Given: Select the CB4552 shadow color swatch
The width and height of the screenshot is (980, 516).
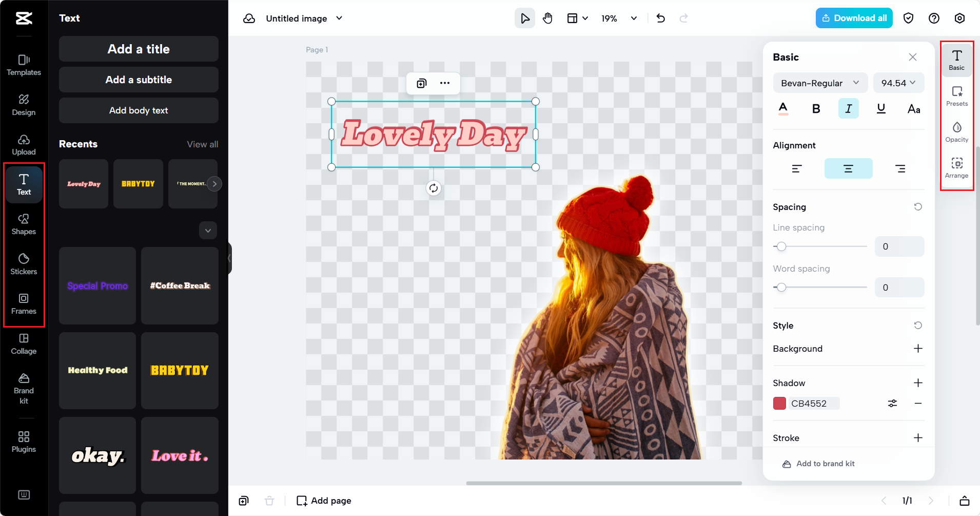Looking at the screenshot, I should tap(779, 403).
